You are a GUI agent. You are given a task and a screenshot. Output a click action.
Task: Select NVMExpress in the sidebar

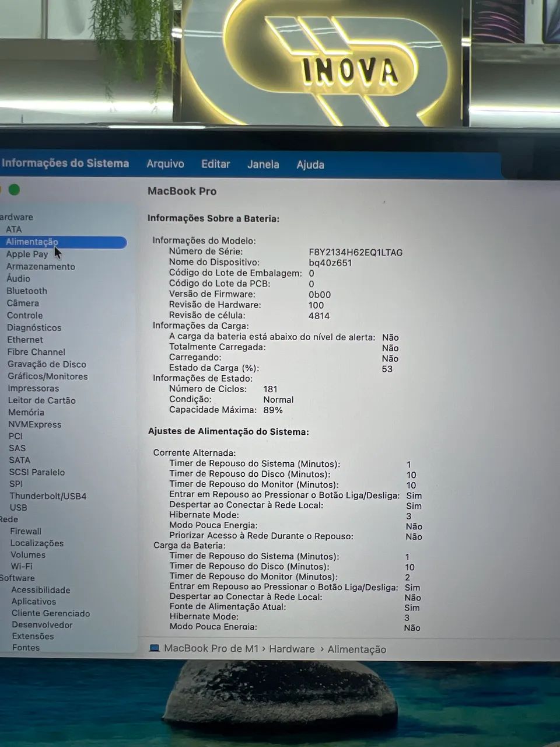tap(34, 424)
